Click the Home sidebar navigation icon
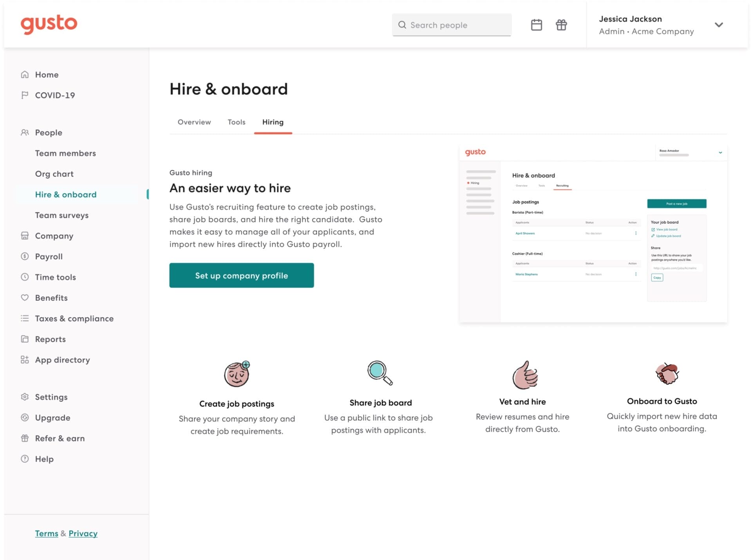This screenshot has height=560, width=752. pyautogui.click(x=24, y=74)
